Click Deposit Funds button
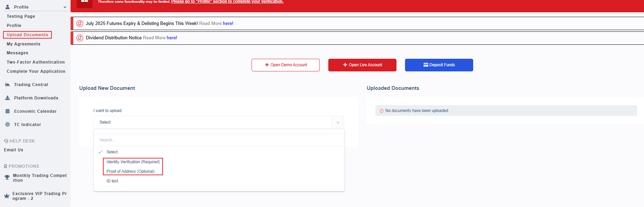644x207 pixels. point(439,65)
